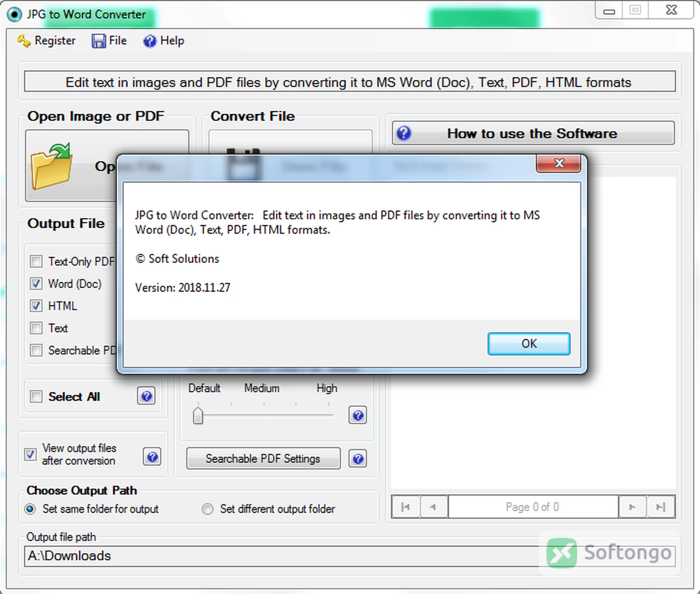Close the about dialog with red X

tap(559, 163)
